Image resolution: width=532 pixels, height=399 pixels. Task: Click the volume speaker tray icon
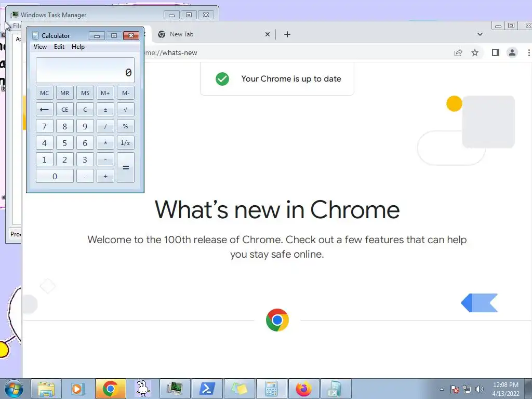click(x=479, y=389)
